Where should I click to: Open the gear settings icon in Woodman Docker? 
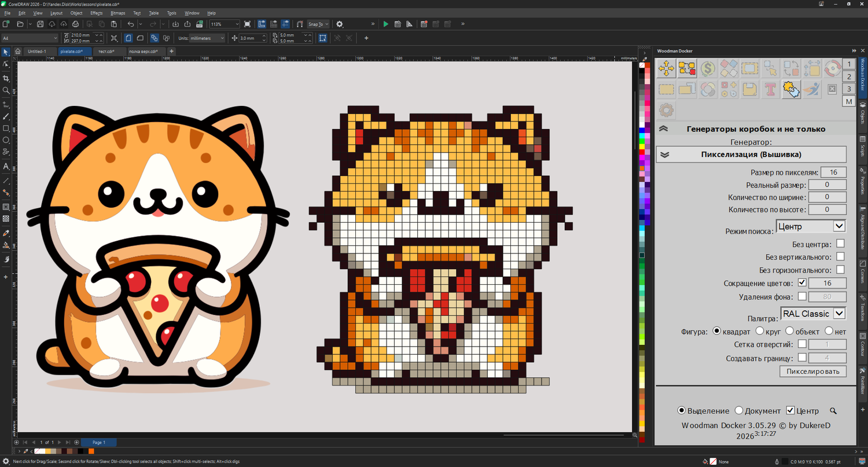[x=666, y=109]
